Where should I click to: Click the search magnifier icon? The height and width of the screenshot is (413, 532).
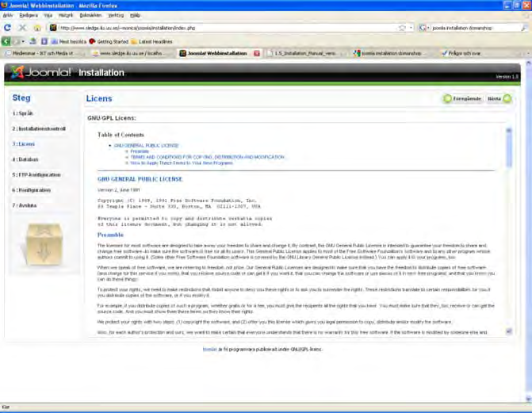point(524,28)
